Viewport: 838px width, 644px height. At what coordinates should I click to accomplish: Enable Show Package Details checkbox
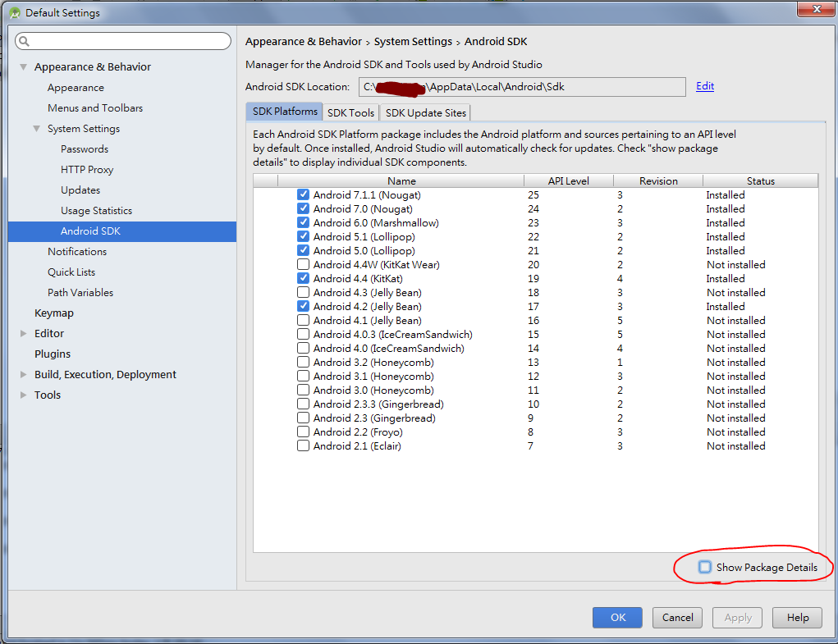tap(705, 567)
